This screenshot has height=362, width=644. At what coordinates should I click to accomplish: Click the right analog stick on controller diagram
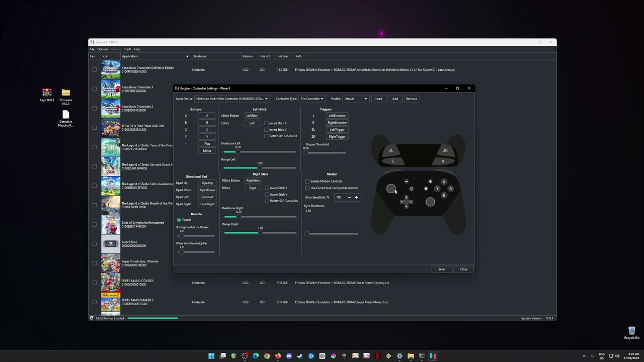(x=430, y=202)
